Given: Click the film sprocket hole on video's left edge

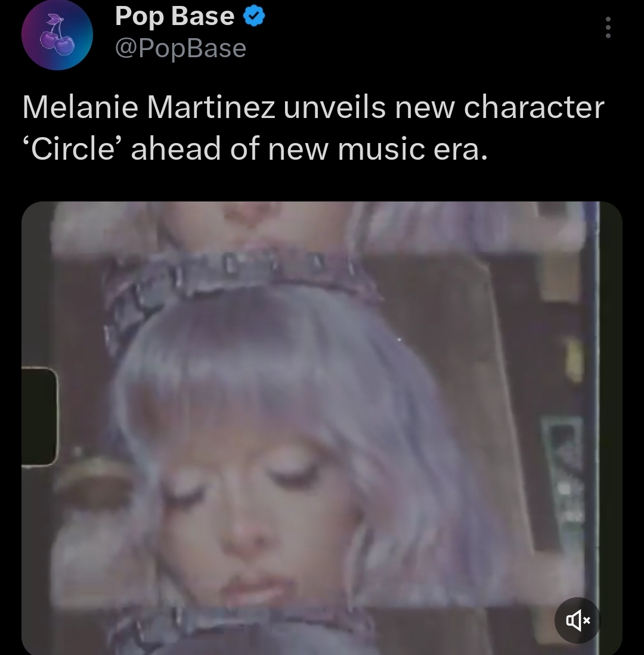Looking at the screenshot, I should (39, 417).
